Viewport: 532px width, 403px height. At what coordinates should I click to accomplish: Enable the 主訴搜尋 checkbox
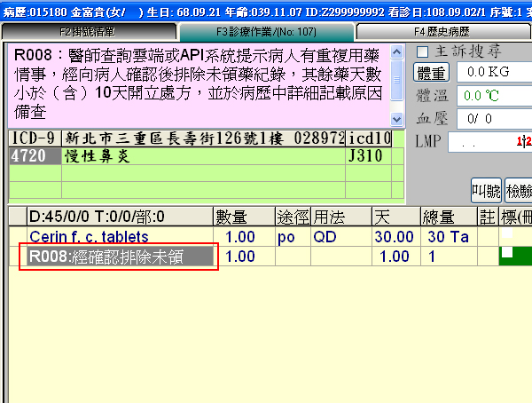click(423, 51)
